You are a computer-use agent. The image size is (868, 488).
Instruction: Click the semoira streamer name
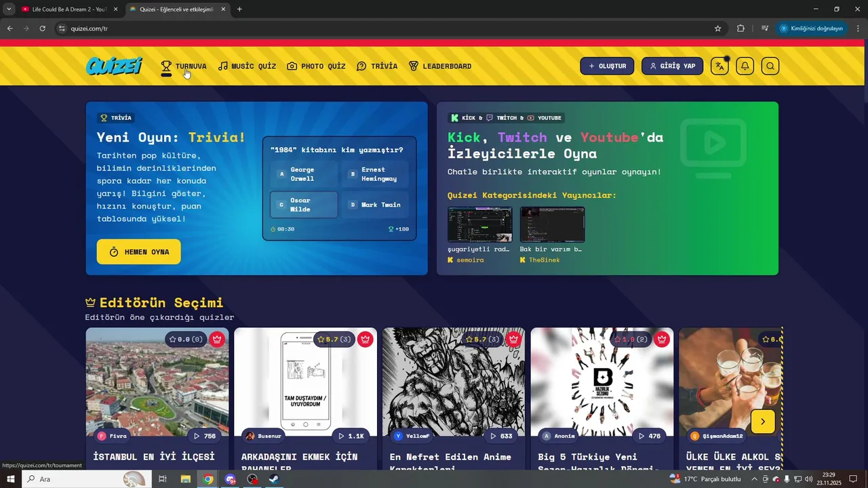pos(470,260)
